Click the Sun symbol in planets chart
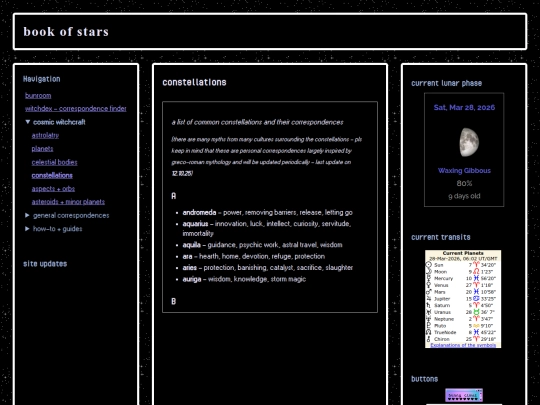 [429, 265]
